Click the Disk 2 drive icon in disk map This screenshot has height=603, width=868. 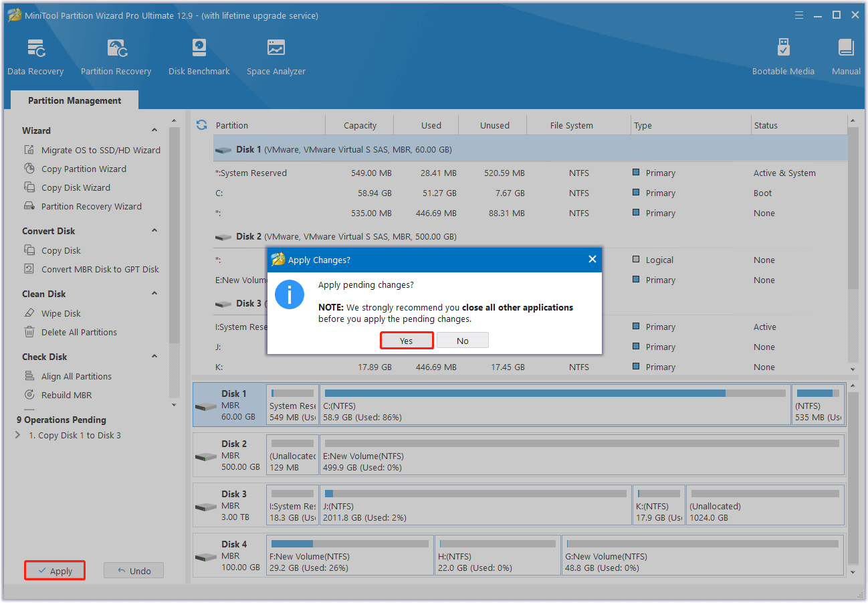206,456
